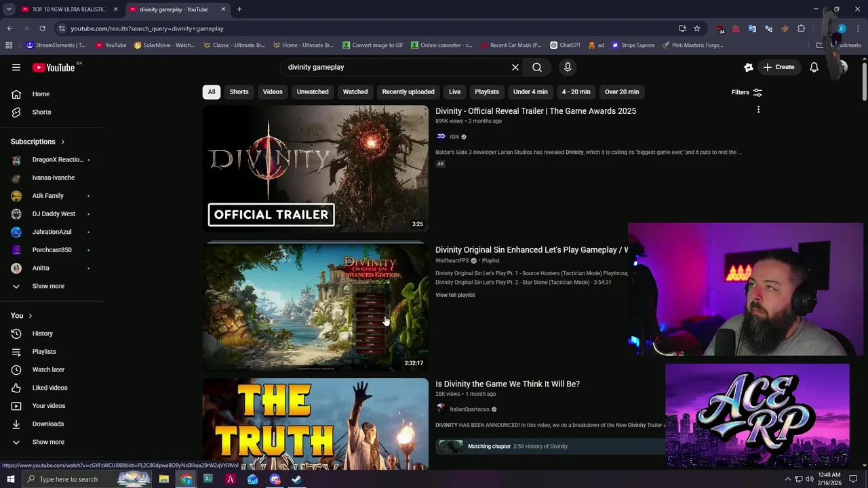Open the Porchcast850 subscription
Image resolution: width=868 pixels, height=488 pixels.
[52, 250]
